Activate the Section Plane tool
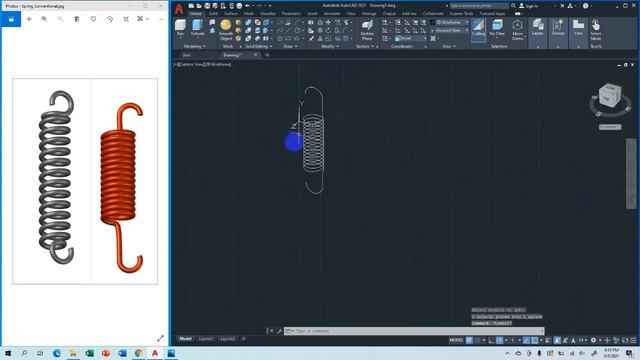The height and width of the screenshot is (360, 640). point(367,30)
